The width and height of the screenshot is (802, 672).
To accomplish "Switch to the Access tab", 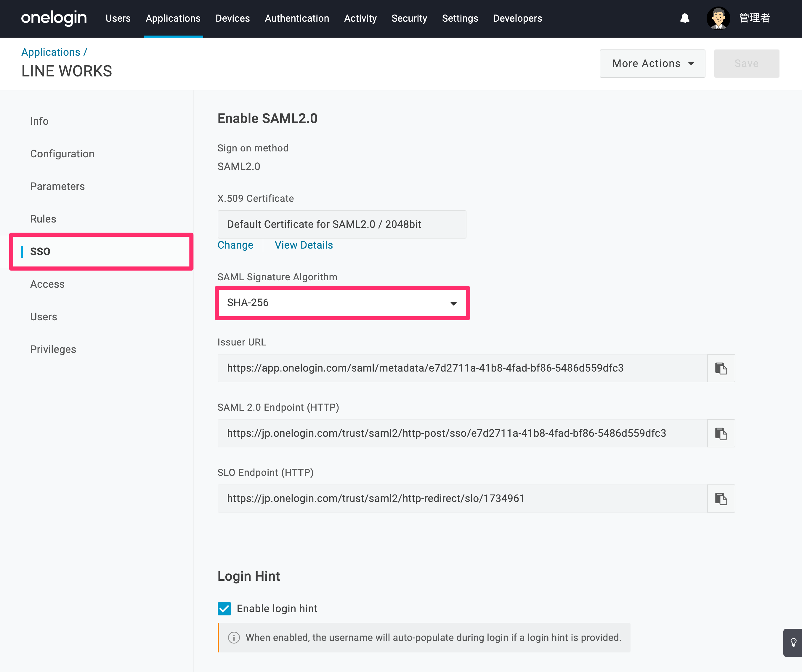I will point(47,284).
